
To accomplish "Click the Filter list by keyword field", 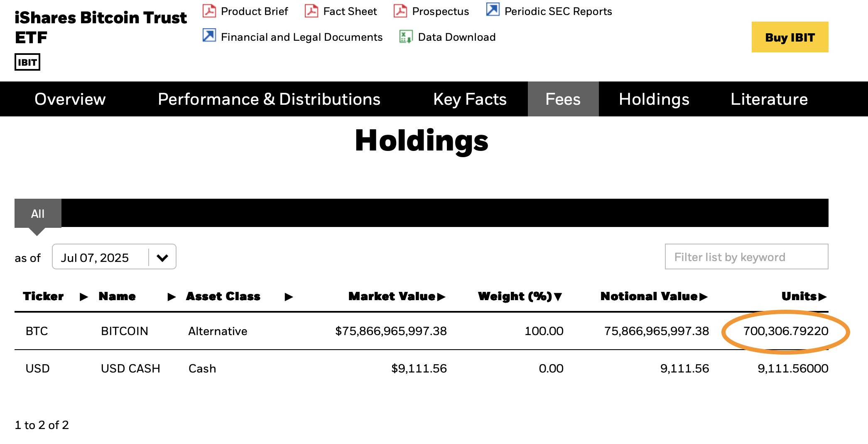I will coord(746,257).
